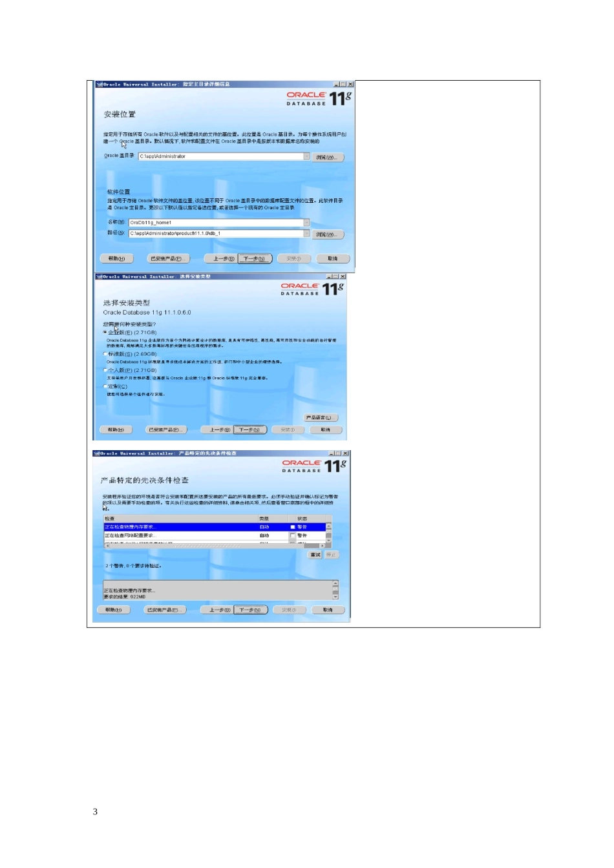The image size is (614, 868).
Task: Click the greyed 停止 button
Action: 331,555
